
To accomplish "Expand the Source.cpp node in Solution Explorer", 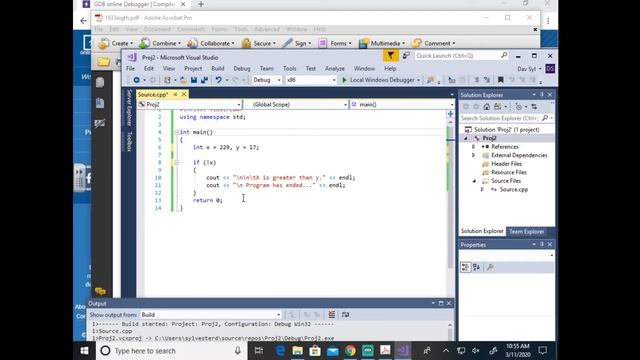I will pos(482,189).
